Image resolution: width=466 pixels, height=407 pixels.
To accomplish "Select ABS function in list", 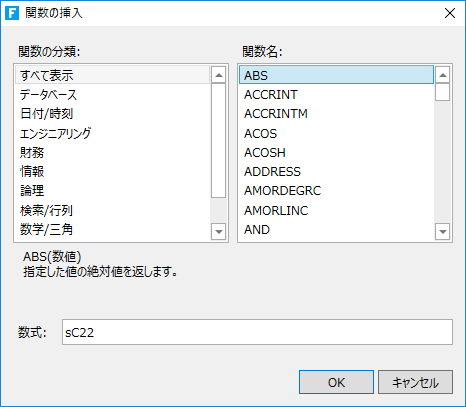I will (336, 75).
